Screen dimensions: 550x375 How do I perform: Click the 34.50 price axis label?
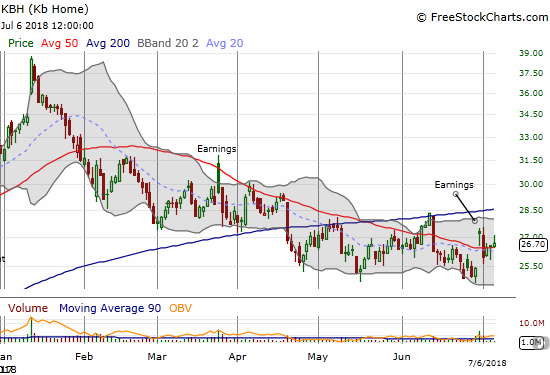click(x=531, y=114)
